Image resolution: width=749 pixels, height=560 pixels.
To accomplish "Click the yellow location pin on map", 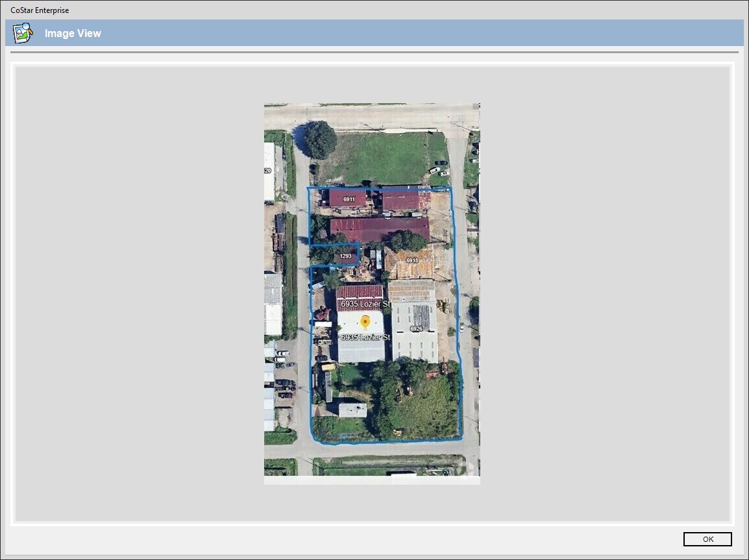I will [365, 322].
